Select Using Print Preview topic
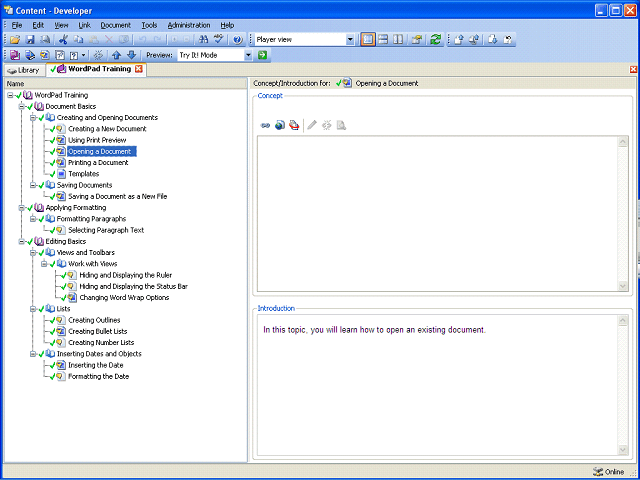This screenshot has width=640, height=480. pos(97,140)
